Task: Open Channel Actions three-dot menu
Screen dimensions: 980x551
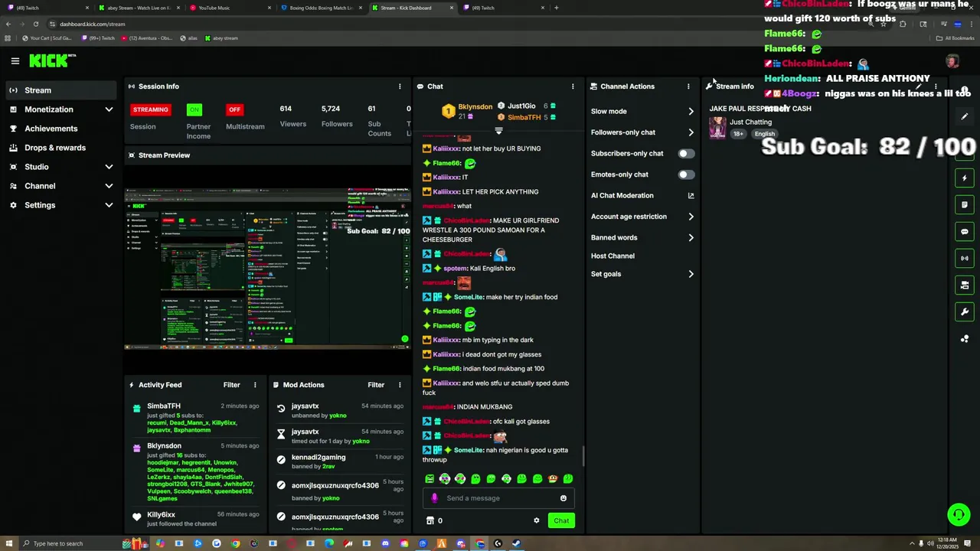Action: click(688, 86)
